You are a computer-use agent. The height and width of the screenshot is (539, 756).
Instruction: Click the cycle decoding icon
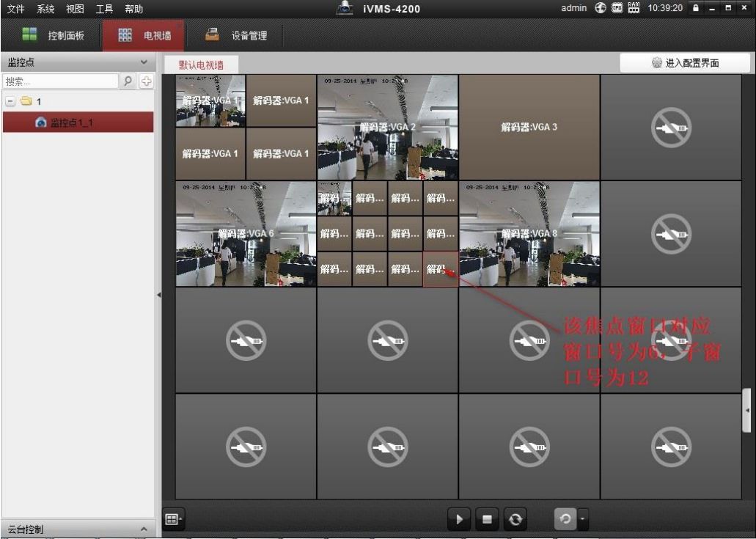tap(564, 519)
